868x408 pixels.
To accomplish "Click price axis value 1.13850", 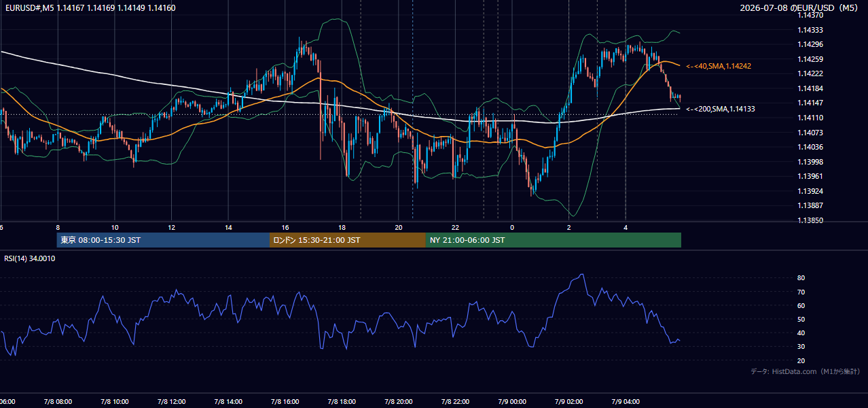I will (x=810, y=220).
